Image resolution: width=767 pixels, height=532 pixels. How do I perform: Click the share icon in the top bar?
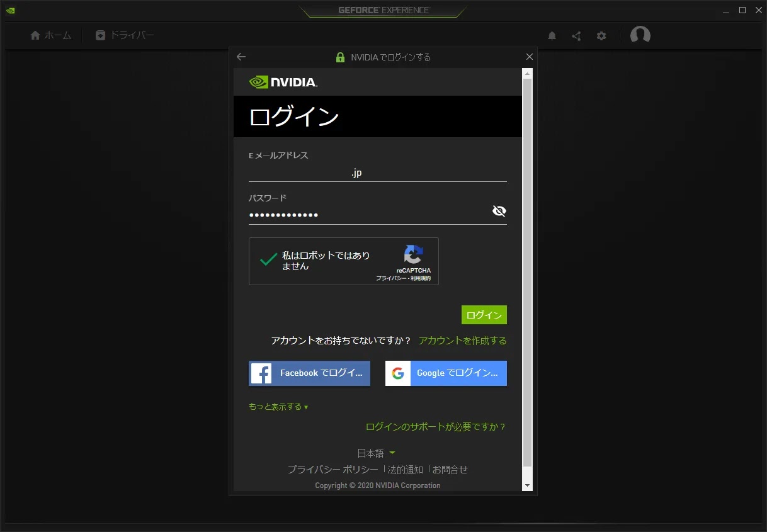point(576,36)
